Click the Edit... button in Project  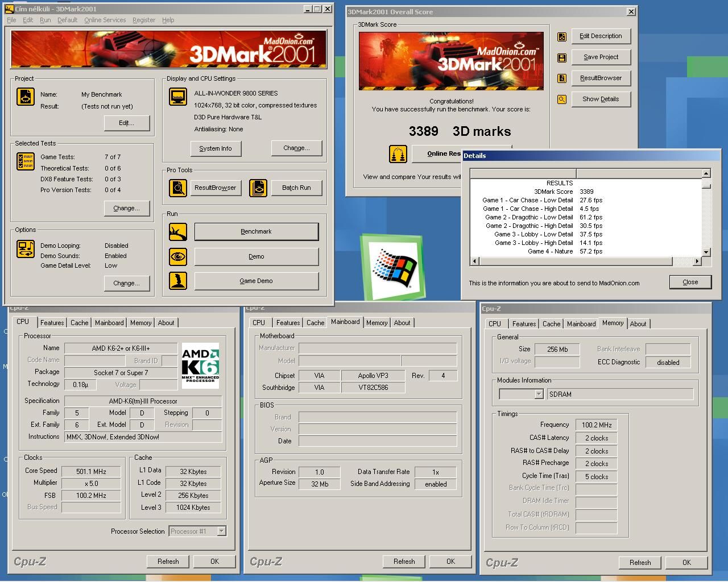(127, 123)
